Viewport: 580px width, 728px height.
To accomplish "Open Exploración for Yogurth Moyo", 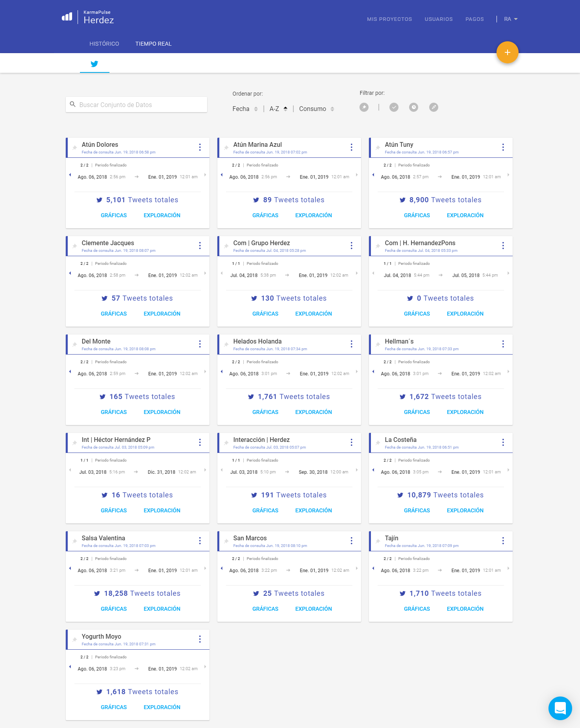I will pyautogui.click(x=162, y=707).
